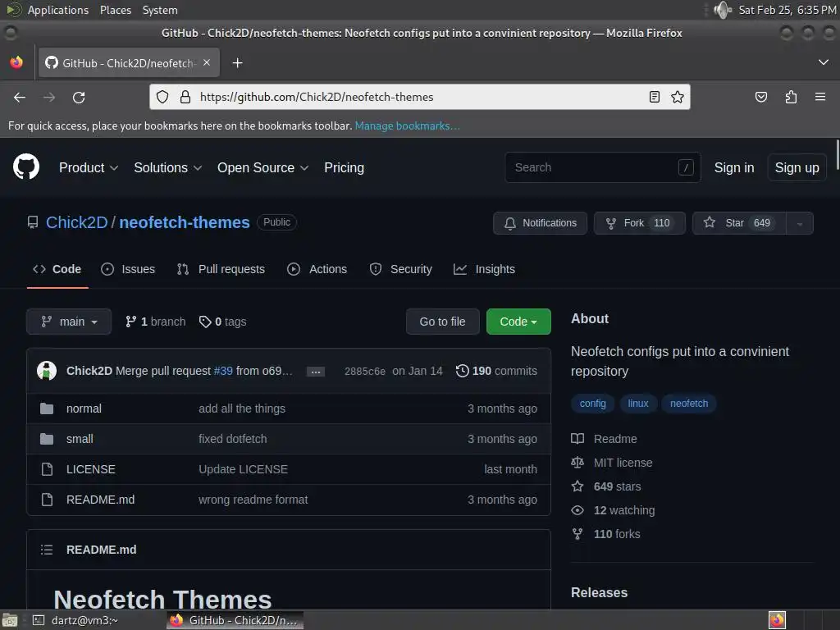This screenshot has height=630, width=840.
Task: Expand commit message ellipsis button
Action: click(x=316, y=372)
